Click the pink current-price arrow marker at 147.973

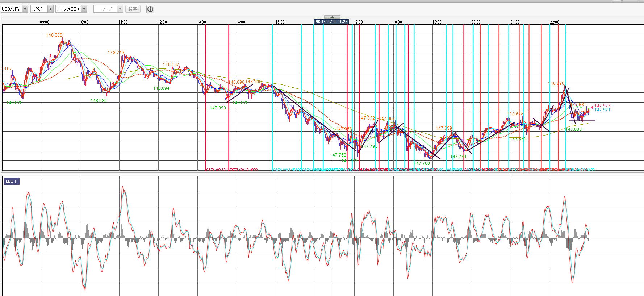pos(592,107)
